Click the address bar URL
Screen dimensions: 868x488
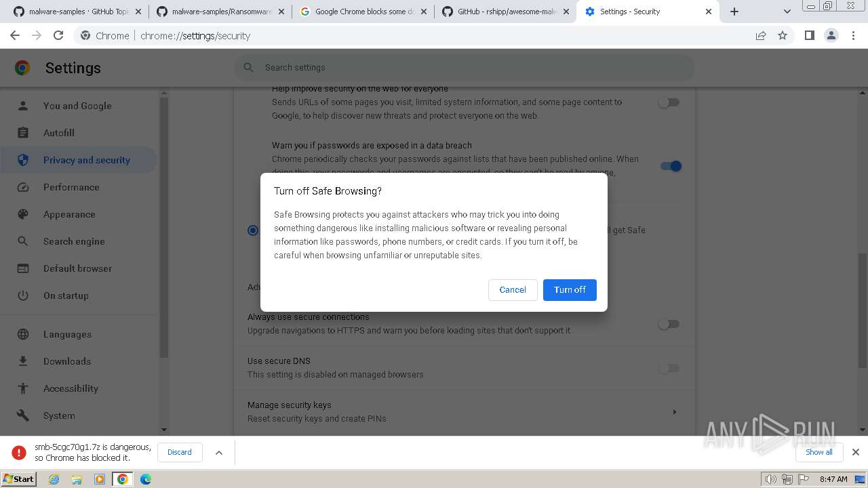point(195,36)
